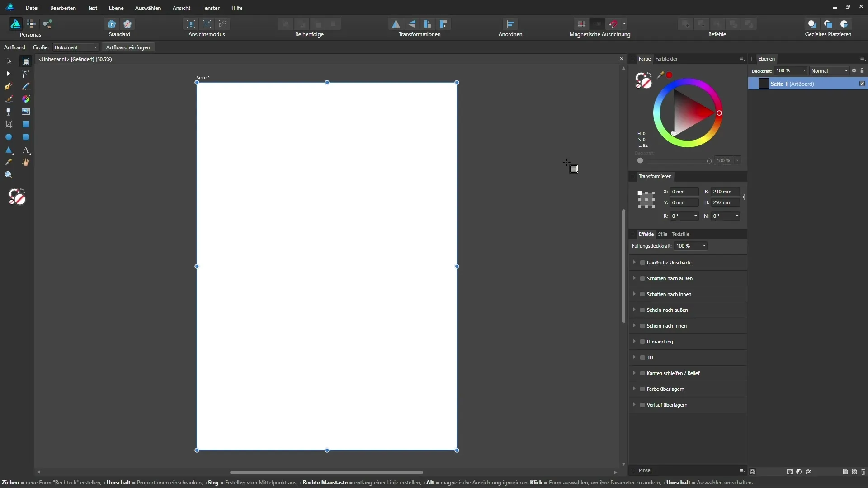This screenshot has height=488, width=868.
Task: Open the Ebene menu
Action: tap(116, 8)
